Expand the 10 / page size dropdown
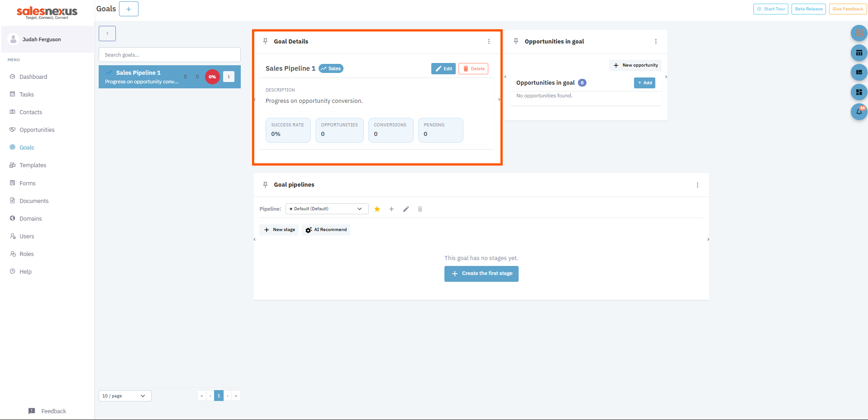 [125, 396]
